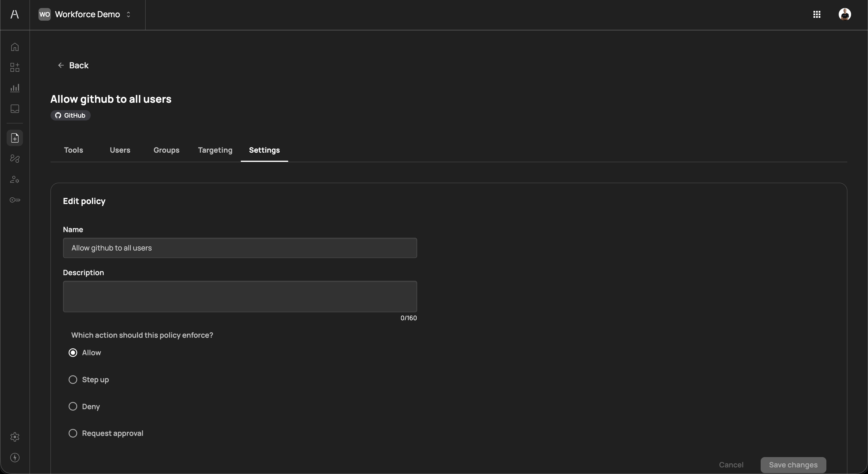Open the user settings sidebar icon
The height and width of the screenshot is (474, 868).
click(15, 180)
